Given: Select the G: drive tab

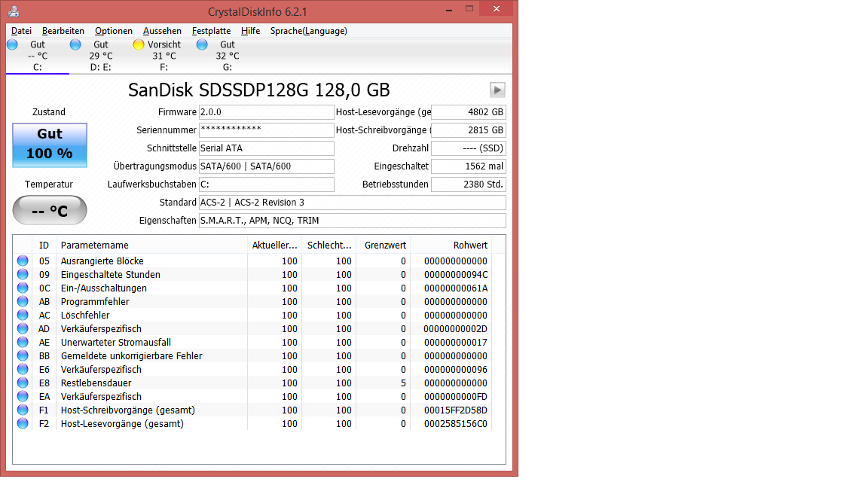Looking at the screenshot, I should pyautogui.click(x=227, y=56).
